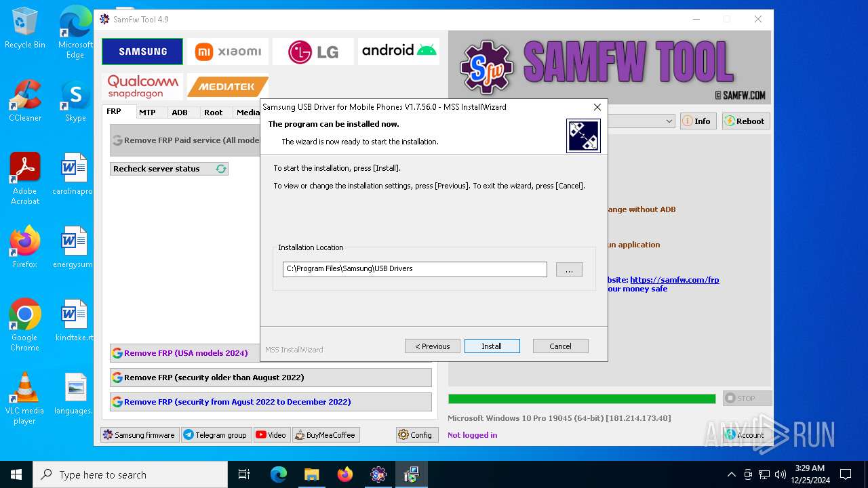Screen dimensions: 868x488
Task: Open the Config settings button
Action: point(417,435)
